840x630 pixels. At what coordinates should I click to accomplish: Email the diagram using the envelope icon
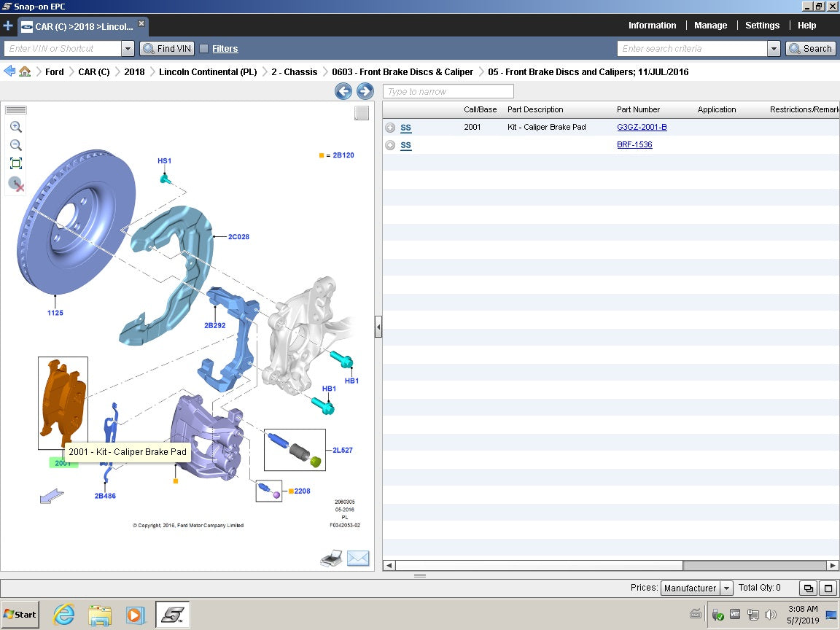coord(358,559)
